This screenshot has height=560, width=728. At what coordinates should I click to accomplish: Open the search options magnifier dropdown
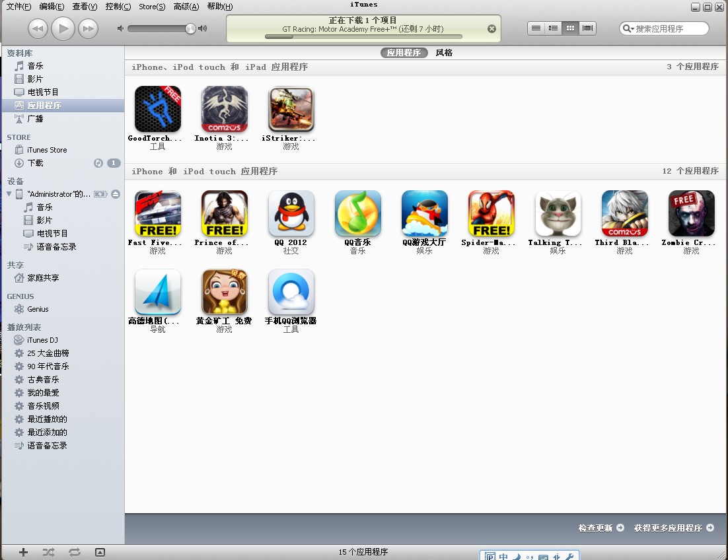628,29
